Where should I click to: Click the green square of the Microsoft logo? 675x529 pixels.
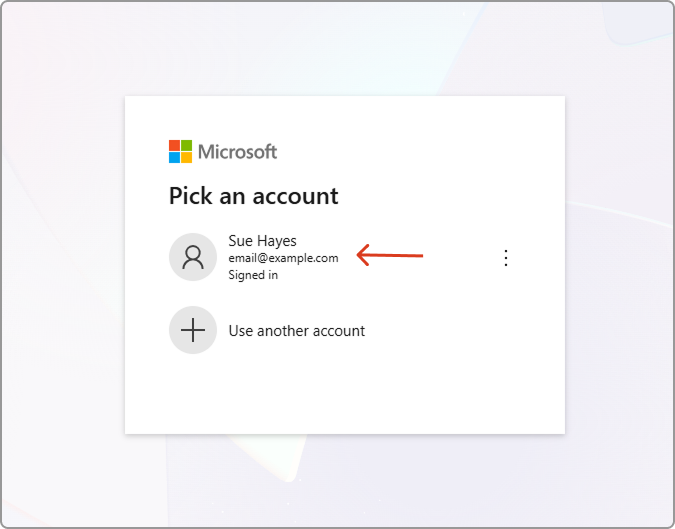[x=186, y=146]
